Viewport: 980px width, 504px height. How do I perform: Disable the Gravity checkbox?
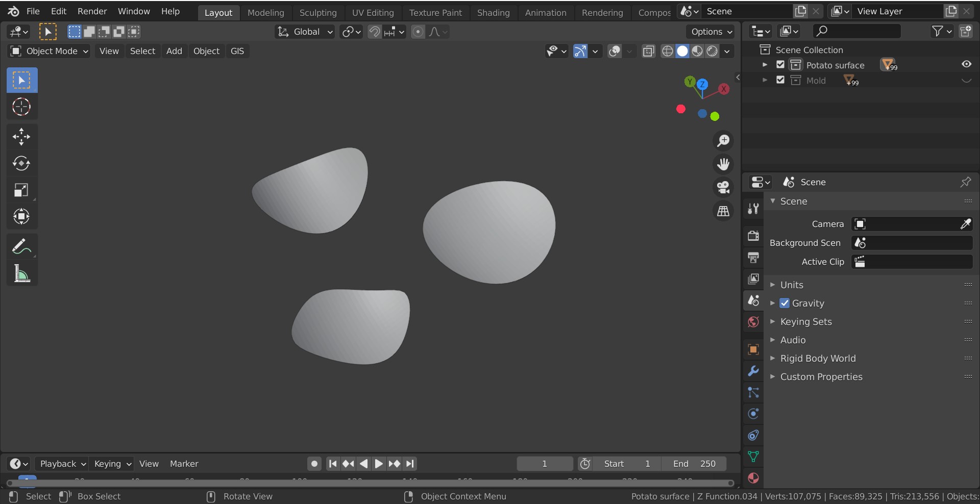coord(785,303)
